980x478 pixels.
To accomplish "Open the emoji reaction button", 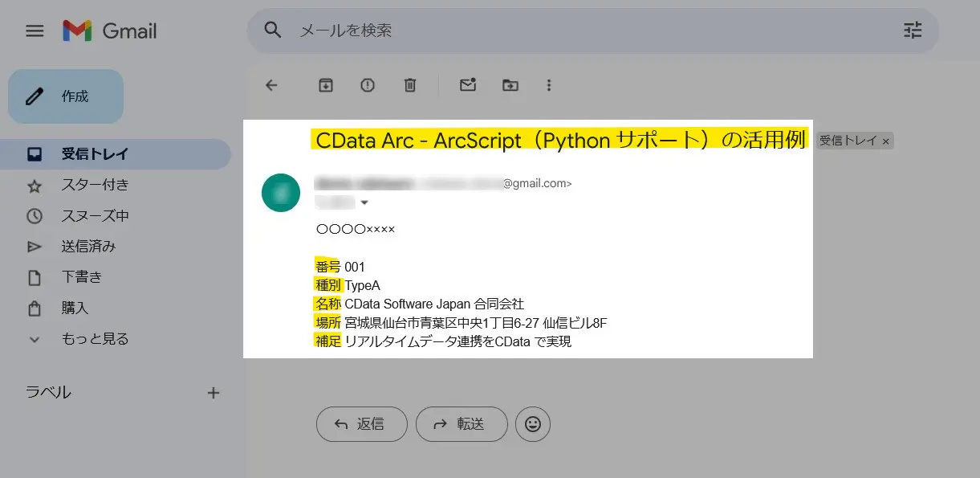I will [533, 424].
